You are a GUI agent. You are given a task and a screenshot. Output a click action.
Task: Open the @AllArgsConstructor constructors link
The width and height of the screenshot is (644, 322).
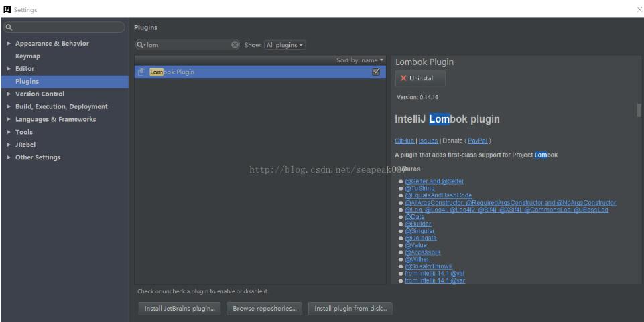click(x=511, y=203)
